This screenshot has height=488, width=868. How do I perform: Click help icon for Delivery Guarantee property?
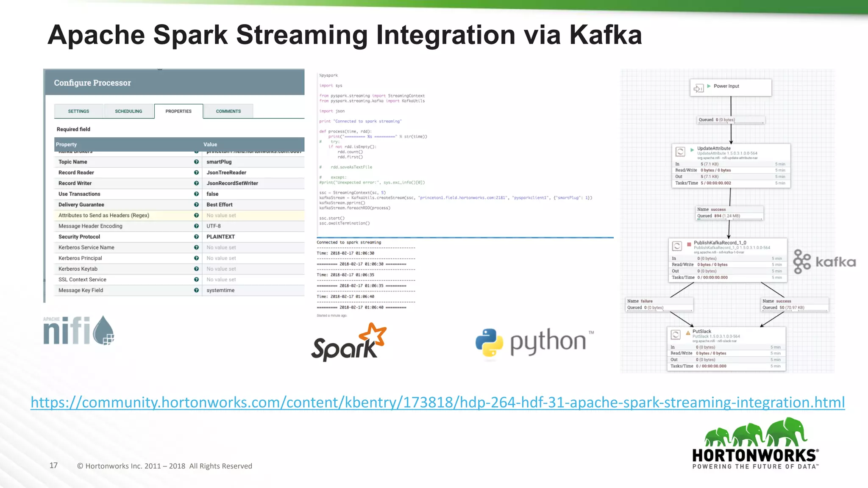(196, 205)
